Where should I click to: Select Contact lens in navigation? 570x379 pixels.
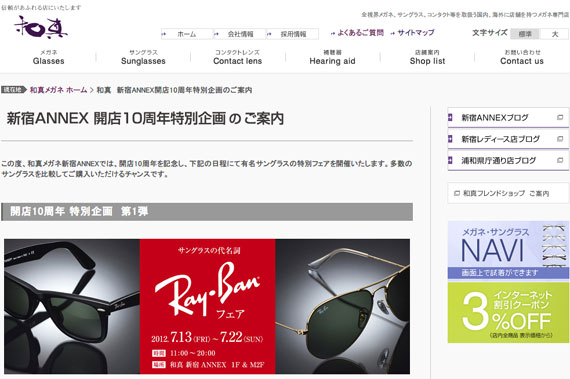(238, 57)
